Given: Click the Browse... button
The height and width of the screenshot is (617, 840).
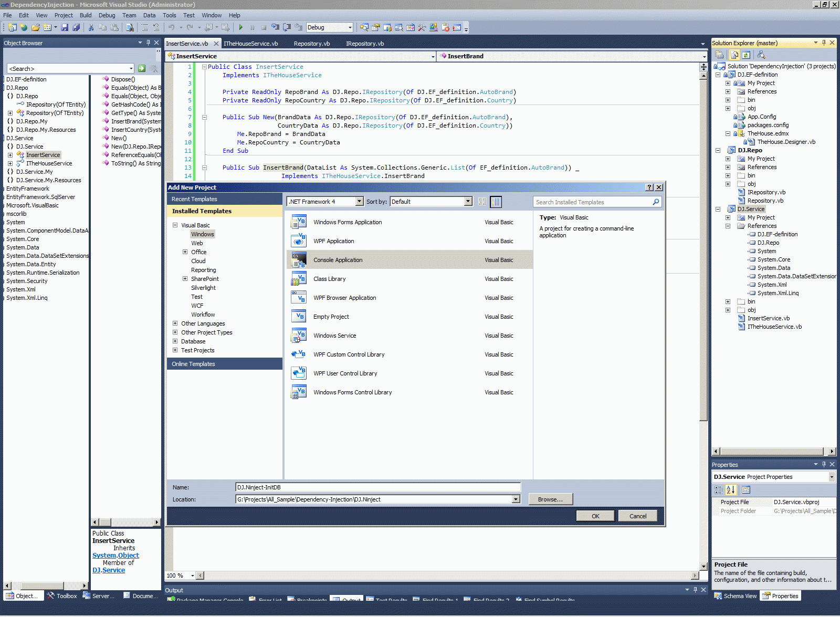Looking at the screenshot, I should [x=550, y=499].
